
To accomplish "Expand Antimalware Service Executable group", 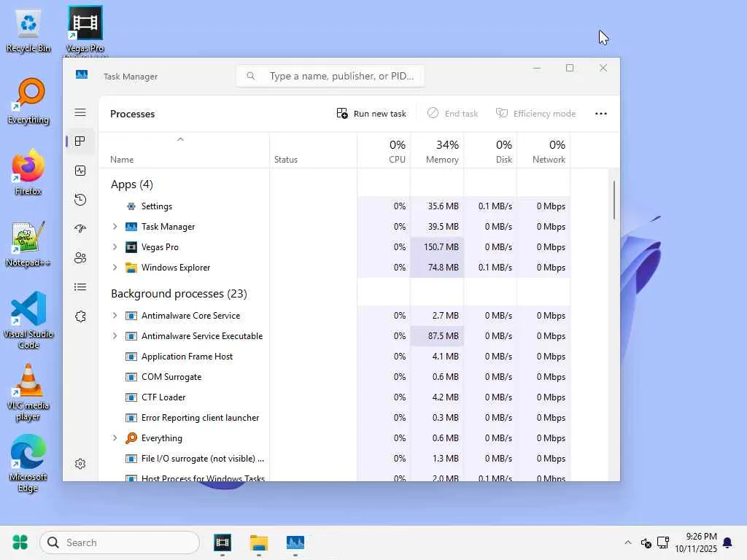I will (x=115, y=336).
